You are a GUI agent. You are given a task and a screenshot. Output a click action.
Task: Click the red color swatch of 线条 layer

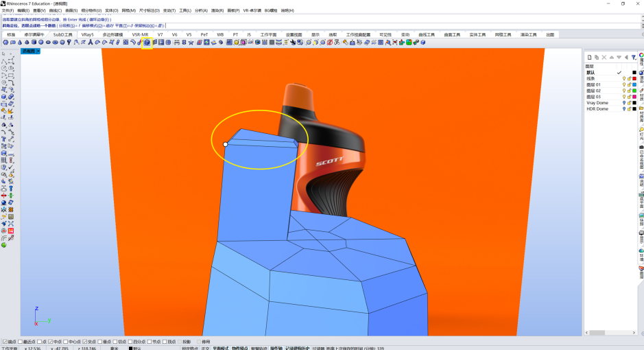(x=634, y=78)
